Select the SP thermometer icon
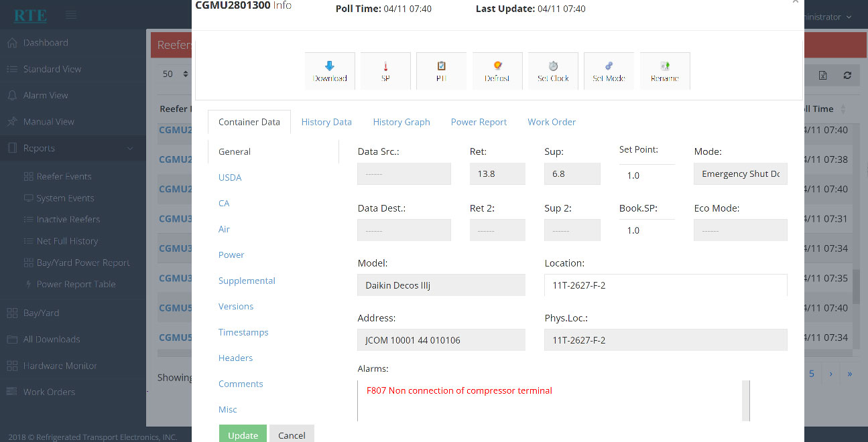868x442 pixels. point(385,70)
